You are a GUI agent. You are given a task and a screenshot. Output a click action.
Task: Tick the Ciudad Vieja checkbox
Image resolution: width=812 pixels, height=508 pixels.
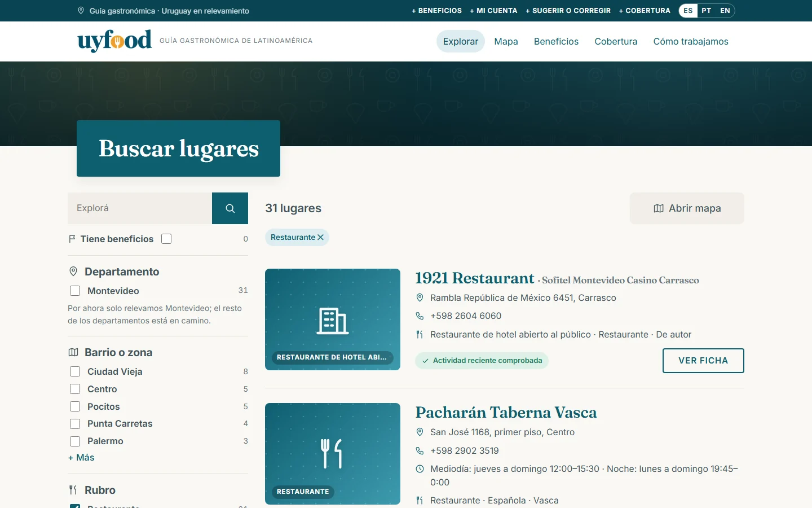point(75,371)
